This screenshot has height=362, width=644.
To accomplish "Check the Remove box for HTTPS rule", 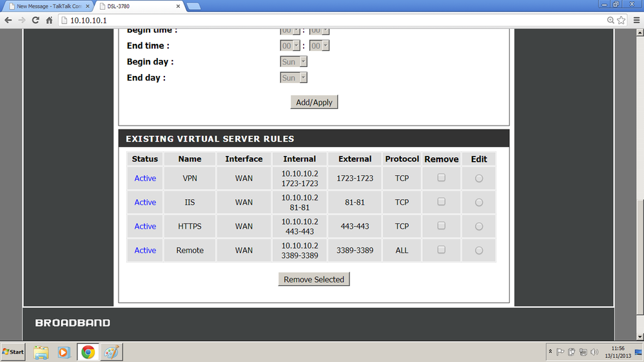I will click(442, 226).
